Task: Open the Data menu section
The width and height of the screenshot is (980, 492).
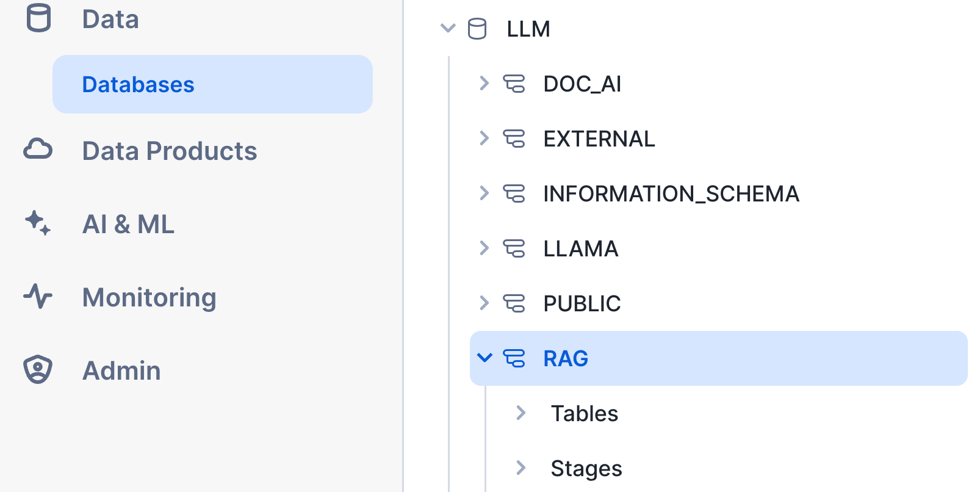Action: (110, 19)
